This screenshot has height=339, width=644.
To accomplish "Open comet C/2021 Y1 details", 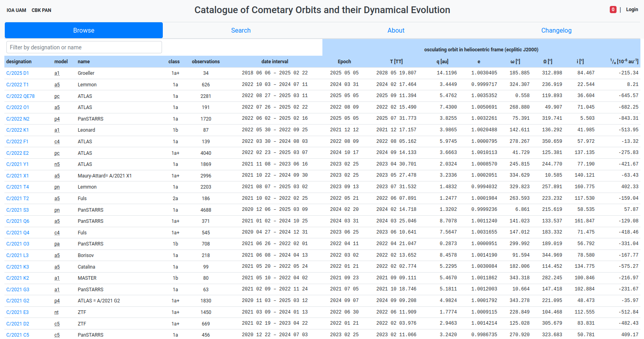I will point(18,164).
